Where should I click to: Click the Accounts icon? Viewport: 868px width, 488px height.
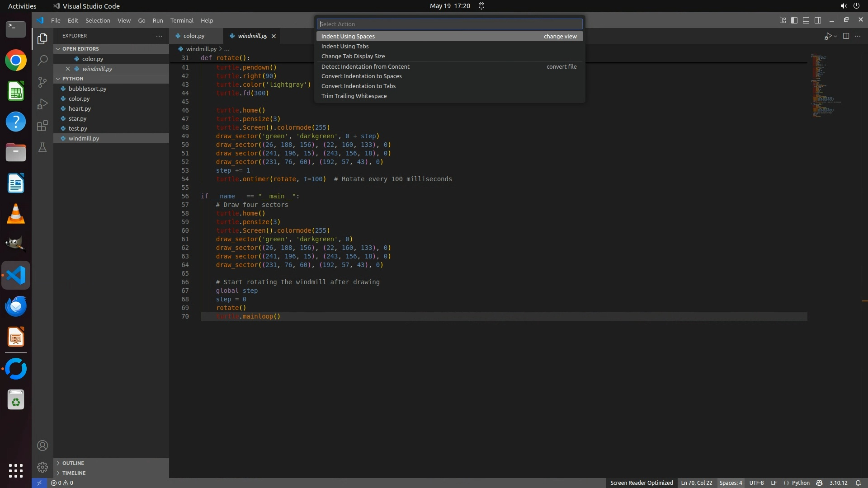(x=42, y=446)
